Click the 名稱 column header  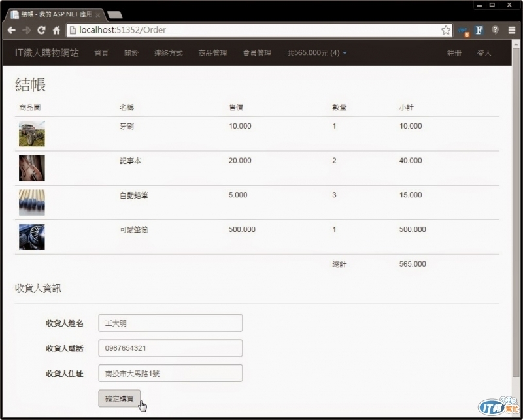click(127, 107)
